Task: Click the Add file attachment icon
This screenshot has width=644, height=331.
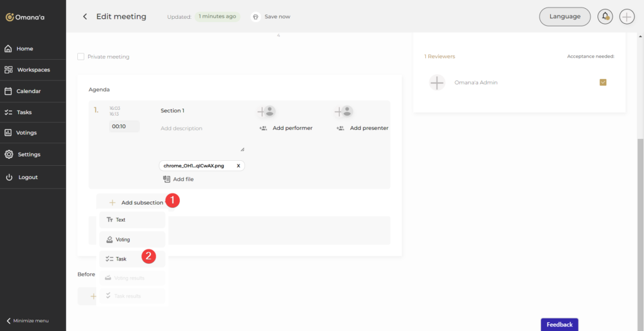Action: pyautogui.click(x=167, y=179)
